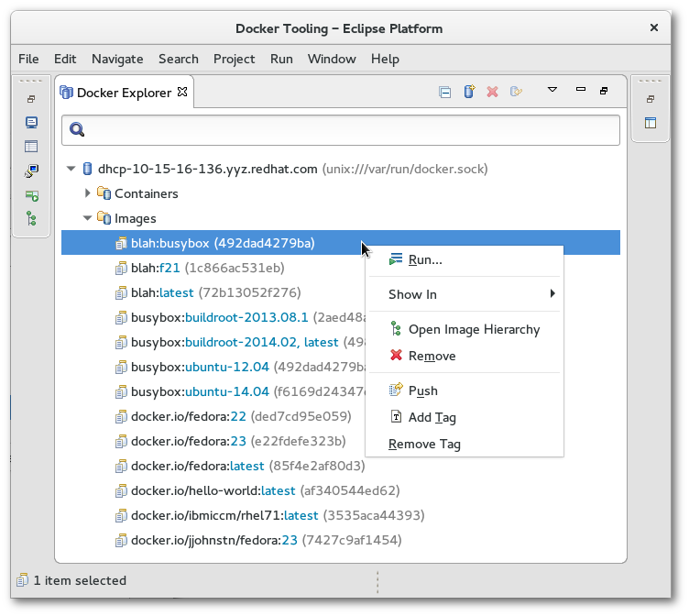Close the Docker Explorer tab
The width and height of the screenshot is (689, 616).
click(x=182, y=92)
